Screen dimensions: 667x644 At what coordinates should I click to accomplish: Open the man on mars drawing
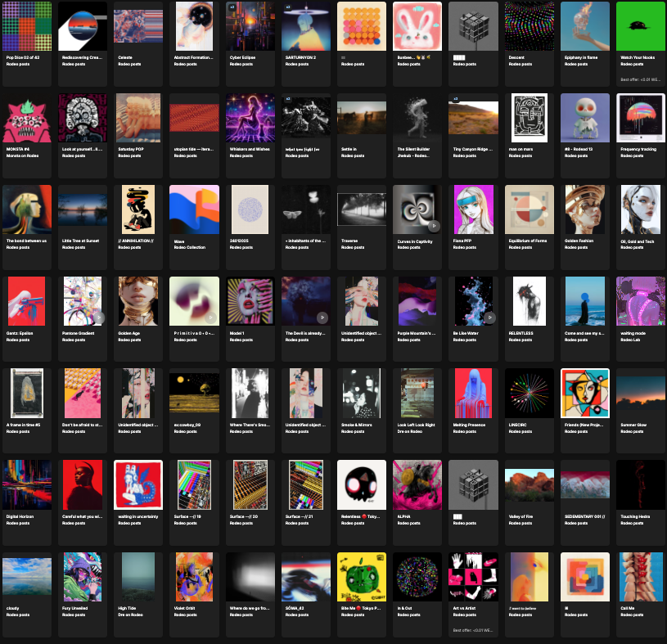530,118
